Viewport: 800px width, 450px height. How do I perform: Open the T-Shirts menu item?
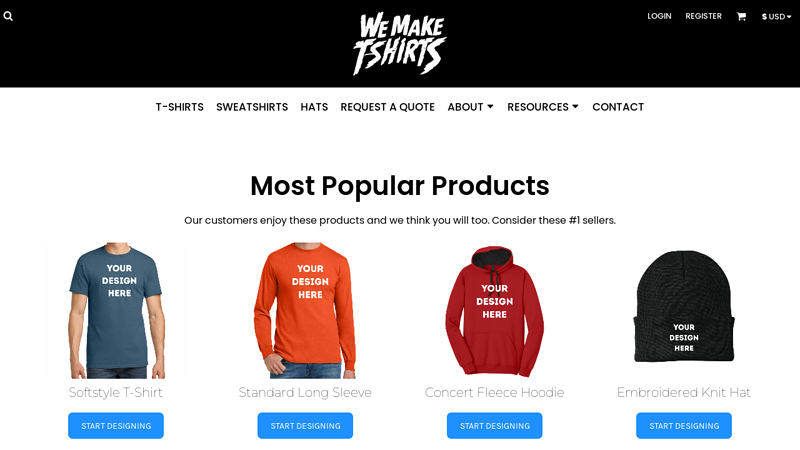[180, 107]
